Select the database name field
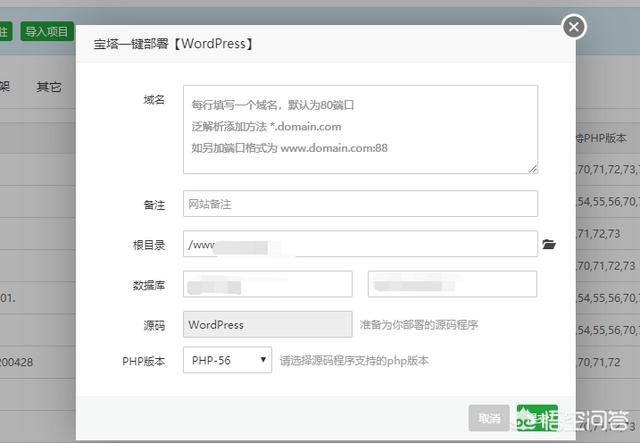Screen dimensions: 640x443 click(268, 284)
